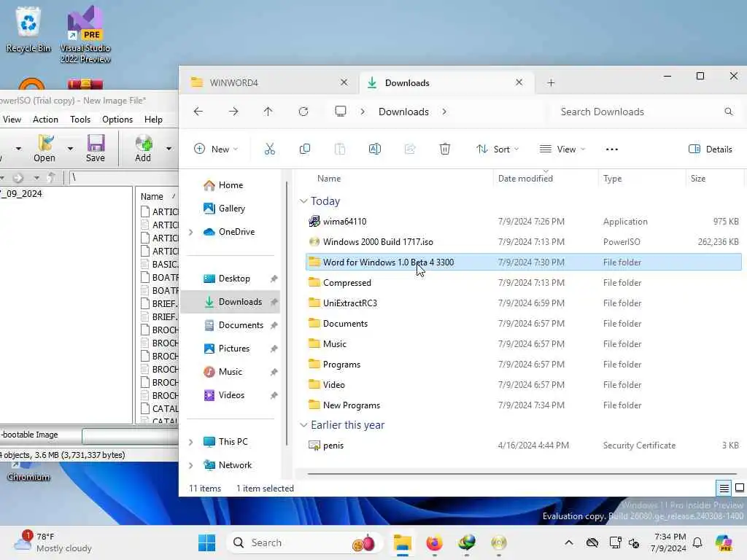Expand This PC in navigation pane
The width and height of the screenshot is (747, 560).
191,442
